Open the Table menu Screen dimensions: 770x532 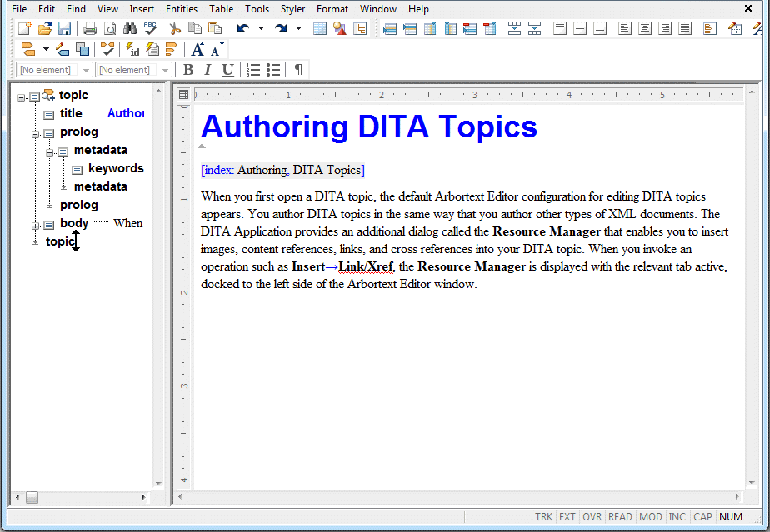[x=222, y=9]
